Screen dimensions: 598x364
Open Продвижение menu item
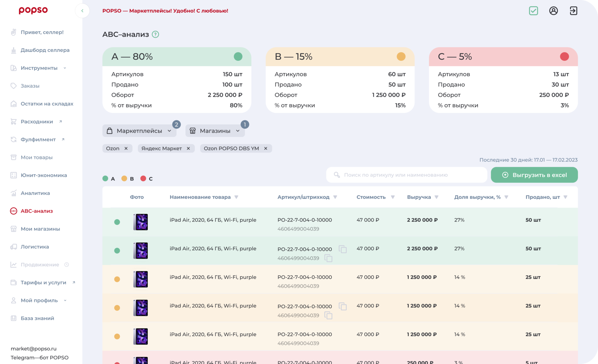[x=40, y=264]
